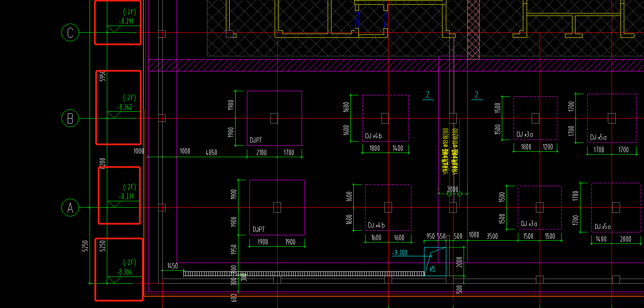The width and height of the screenshot is (644, 308).
Task: Select the 4850 dimension text
Action: (x=211, y=153)
